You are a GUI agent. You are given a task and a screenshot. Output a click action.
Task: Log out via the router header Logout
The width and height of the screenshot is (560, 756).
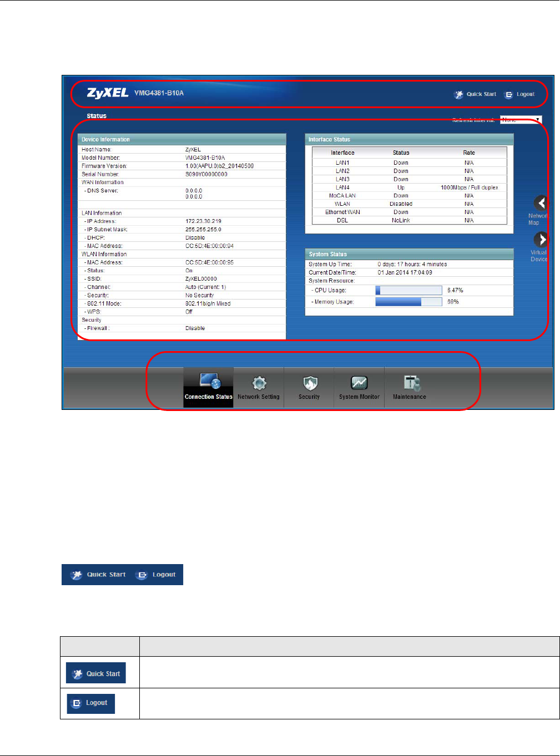[x=519, y=94]
